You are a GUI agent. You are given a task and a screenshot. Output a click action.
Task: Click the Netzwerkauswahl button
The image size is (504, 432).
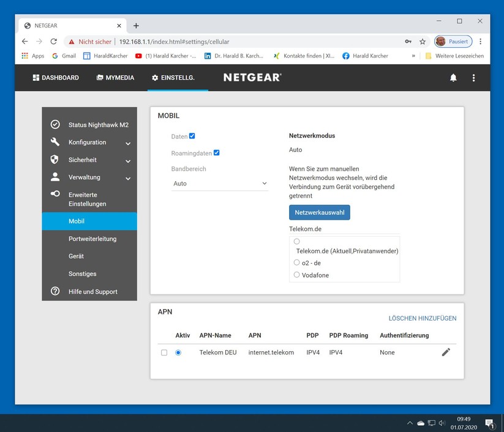[x=319, y=212]
